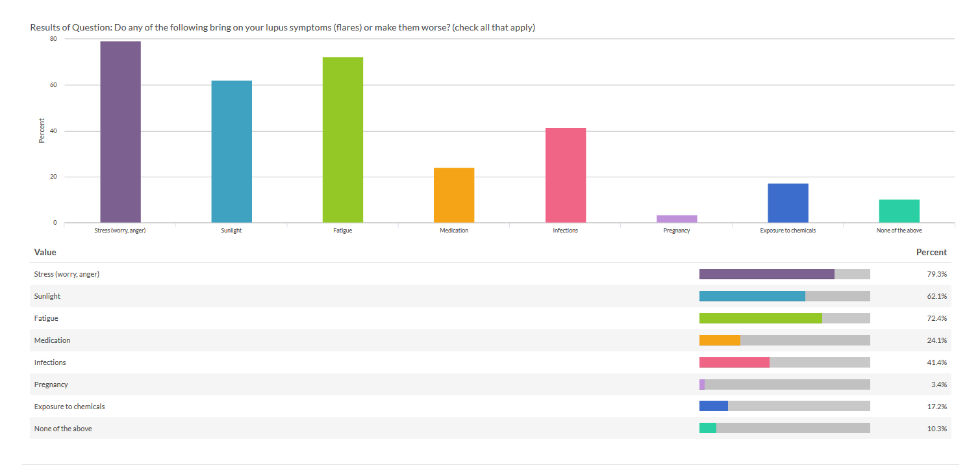Screen dimensions: 980x465
Task: Select the blue Exposure to chemicals bar
Action: 788,203
